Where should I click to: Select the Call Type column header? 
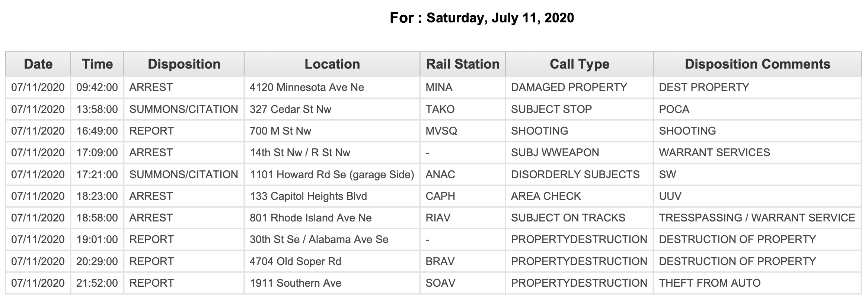click(x=579, y=64)
